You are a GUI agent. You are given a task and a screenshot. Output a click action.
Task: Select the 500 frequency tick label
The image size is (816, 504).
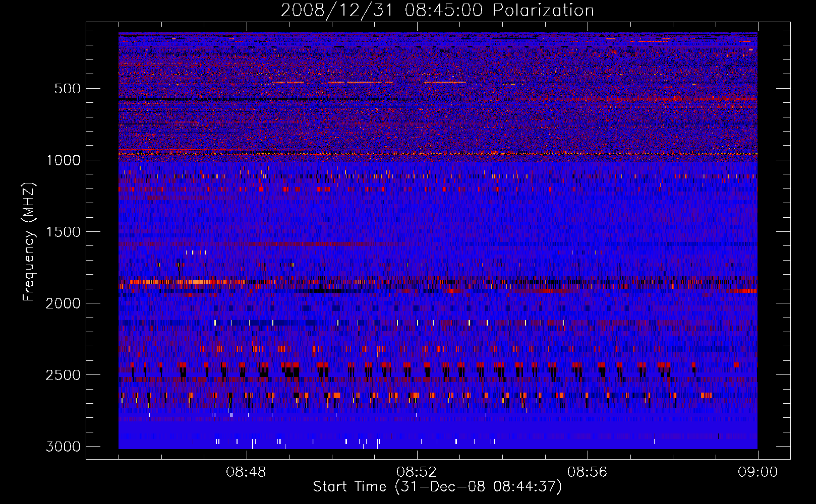67,89
